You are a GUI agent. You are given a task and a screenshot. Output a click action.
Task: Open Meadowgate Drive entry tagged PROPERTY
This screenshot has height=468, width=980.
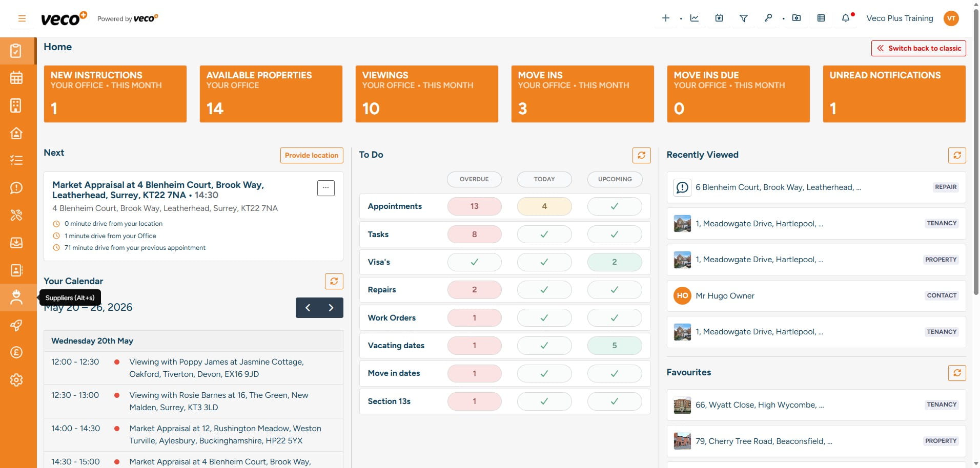tap(816, 260)
